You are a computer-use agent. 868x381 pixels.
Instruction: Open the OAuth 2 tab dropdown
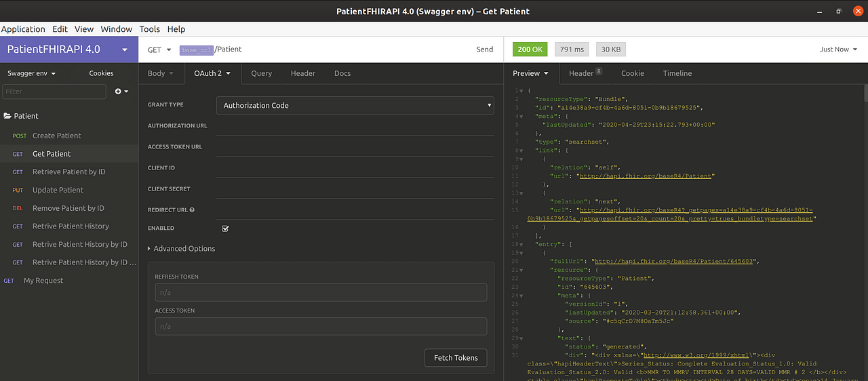point(212,73)
